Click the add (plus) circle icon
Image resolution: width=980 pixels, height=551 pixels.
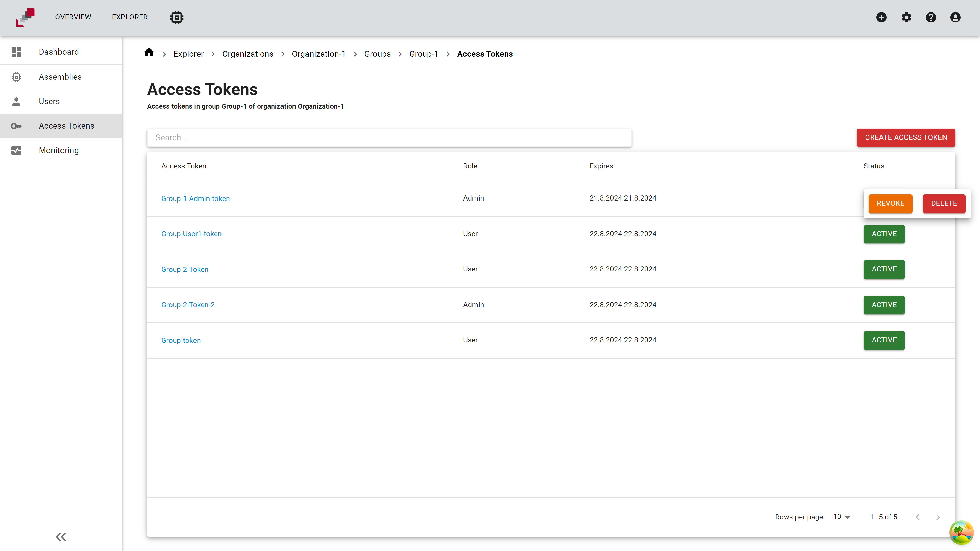[x=881, y=17]
